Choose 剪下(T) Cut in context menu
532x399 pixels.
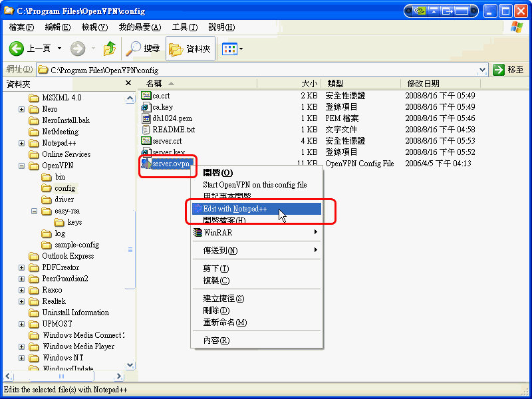257,269
